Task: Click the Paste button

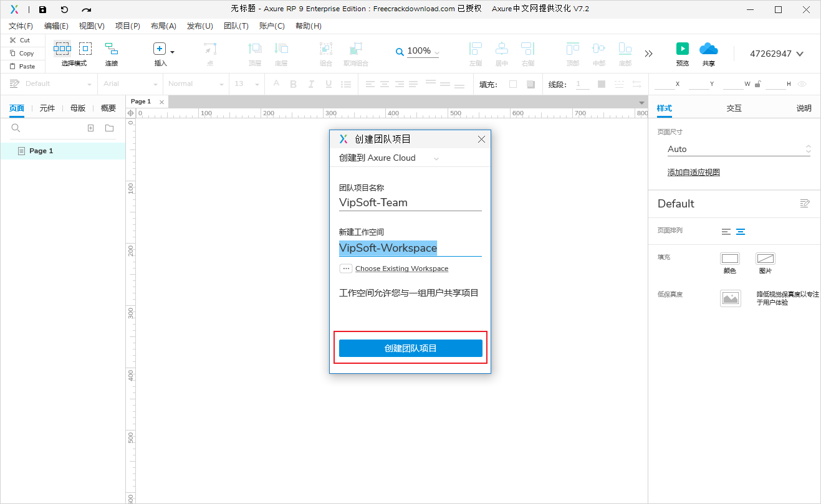Action: coord(23,66)
